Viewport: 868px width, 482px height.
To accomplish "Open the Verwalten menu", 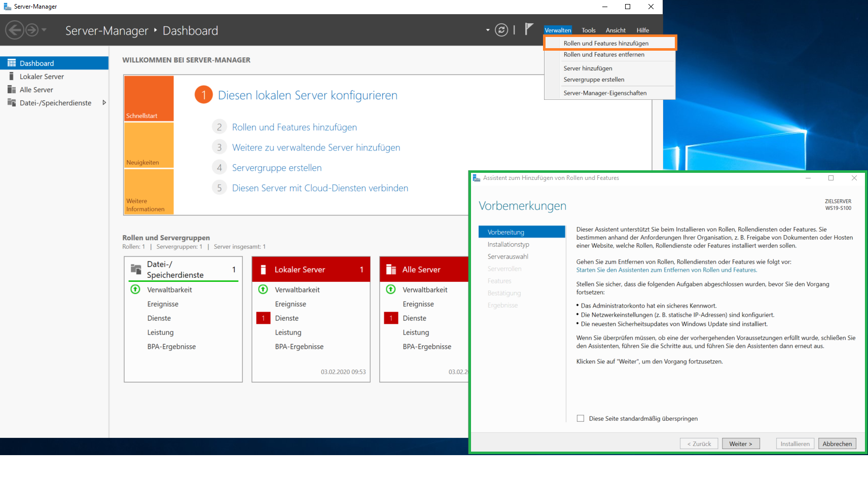I will click(x=558, y=30).
